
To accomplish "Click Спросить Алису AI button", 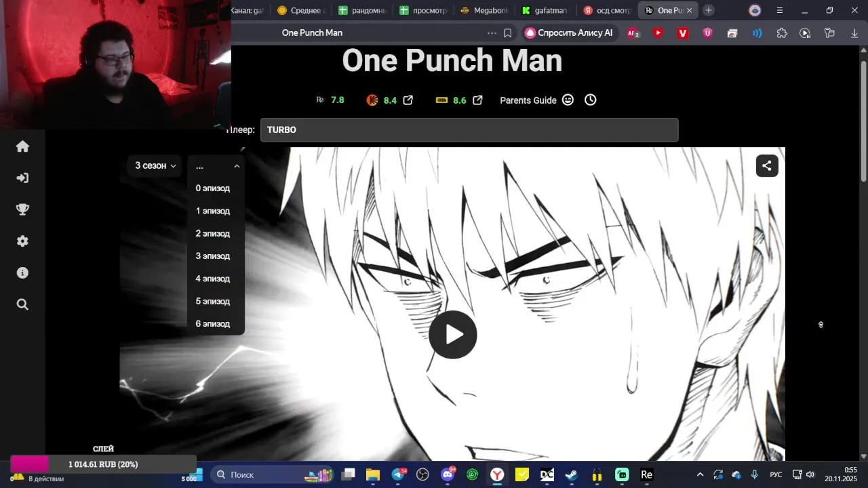I will [x=569, y=33].
